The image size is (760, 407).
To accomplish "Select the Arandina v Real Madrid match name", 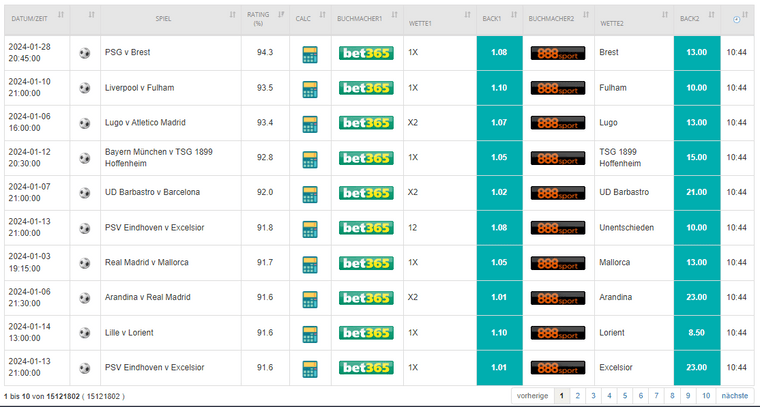I will click(x=147, y=297).
